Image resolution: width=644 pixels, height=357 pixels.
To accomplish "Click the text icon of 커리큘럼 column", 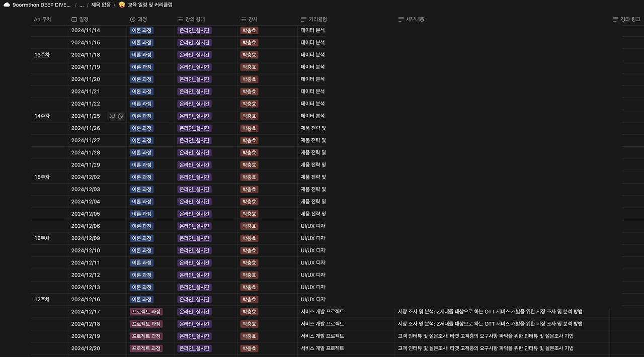I will [x=304, y=19].
